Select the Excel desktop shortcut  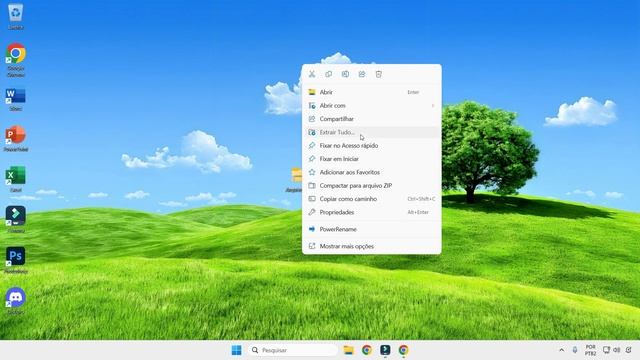[16, 179]
